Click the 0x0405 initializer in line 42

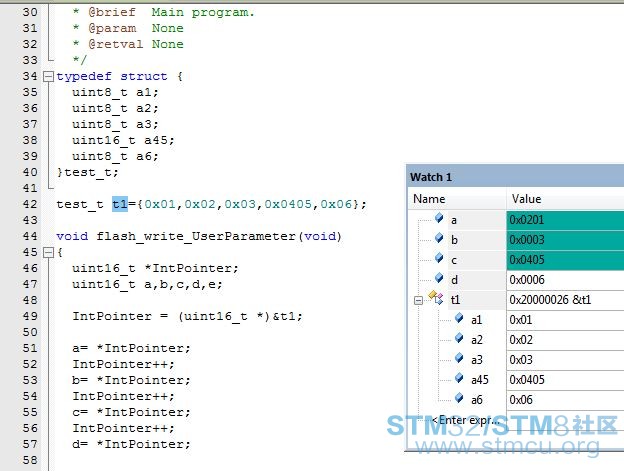(288, 204)
